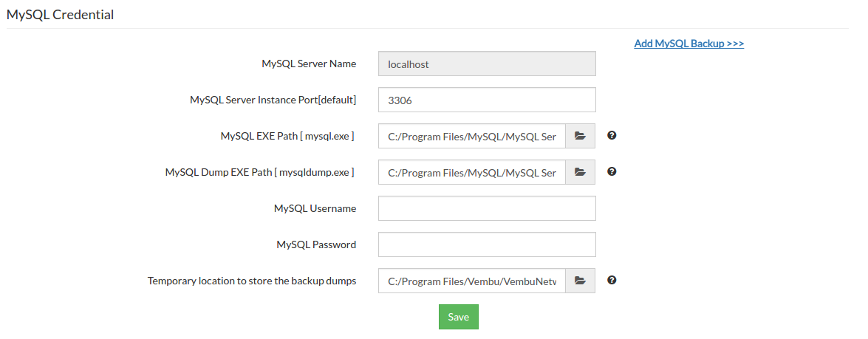
Task: Show help for MySQL EXE Path
Action: (x=612, y=135)
